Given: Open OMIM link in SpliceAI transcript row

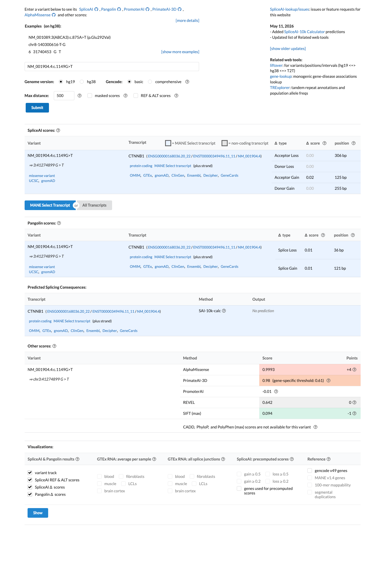Looking at the screenshot, I should point(135,176).
